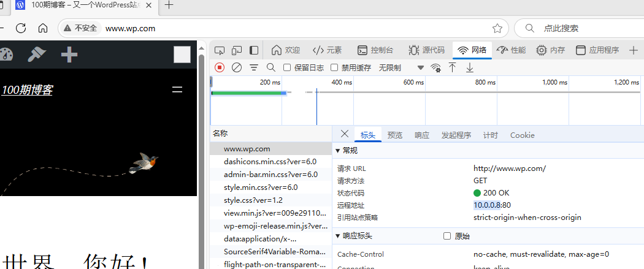This screenshot has height=269, width=644.
Task: Click the WordPress admin bar plus icon
Action: (x=69, y=54)
